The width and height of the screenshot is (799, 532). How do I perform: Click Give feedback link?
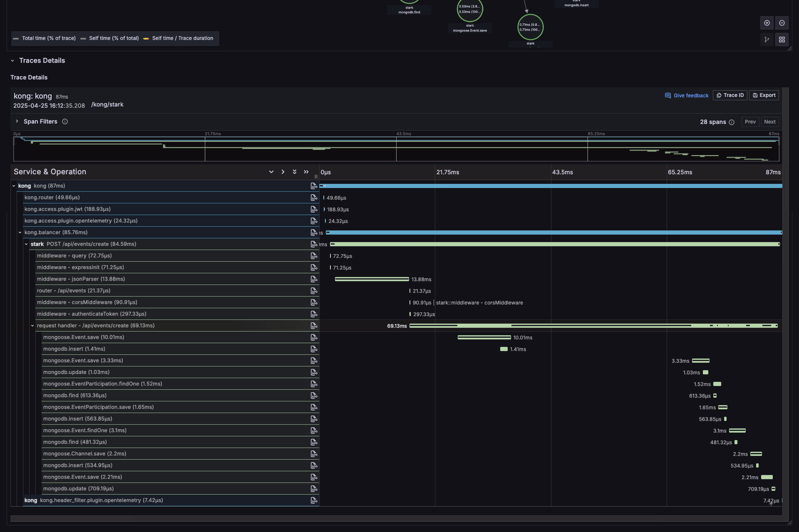(x=687, y=96)
